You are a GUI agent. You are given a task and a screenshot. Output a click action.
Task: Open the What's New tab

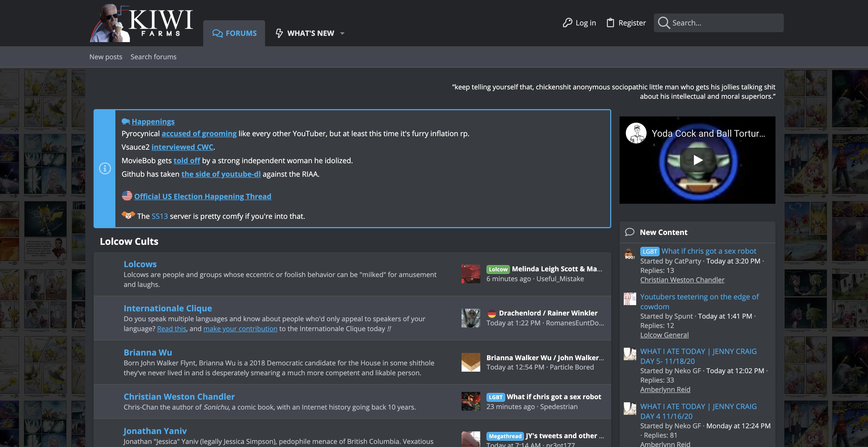click(305, 33)
